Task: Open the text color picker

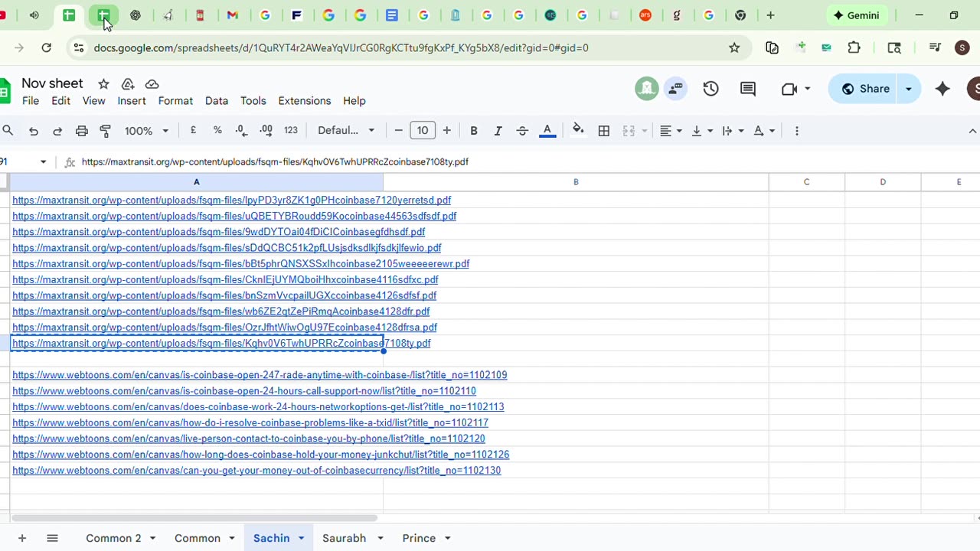Action: [547, 131]
